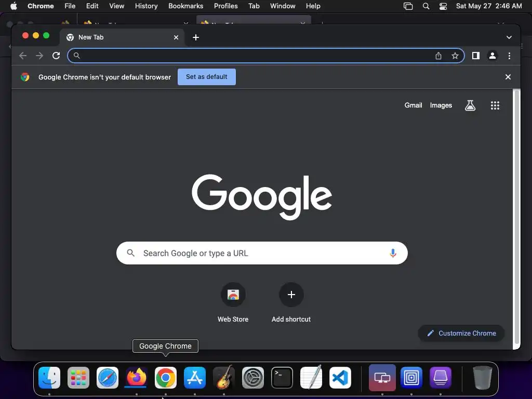Open the Chrome application menu

(x=41, y=6)
